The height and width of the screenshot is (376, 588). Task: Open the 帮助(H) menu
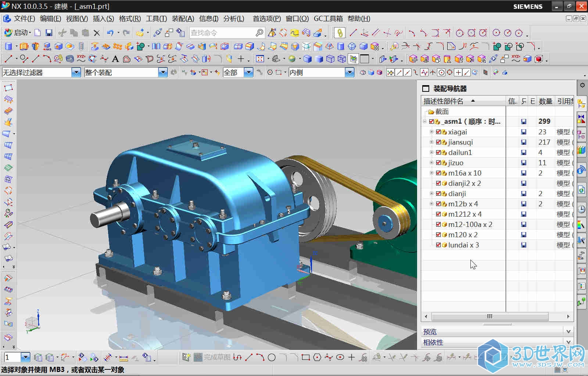[x=359, y=18]
